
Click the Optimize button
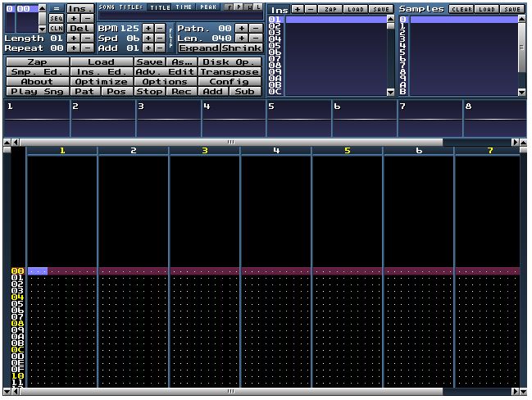coord(101,81)
